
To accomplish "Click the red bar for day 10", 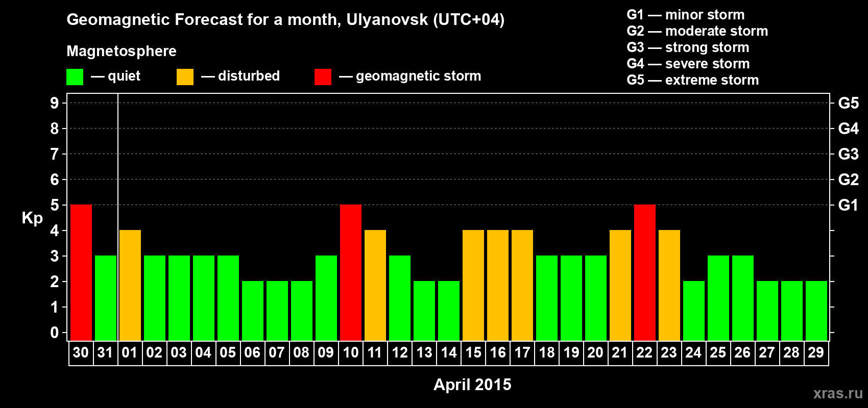I will pos(351,273).
